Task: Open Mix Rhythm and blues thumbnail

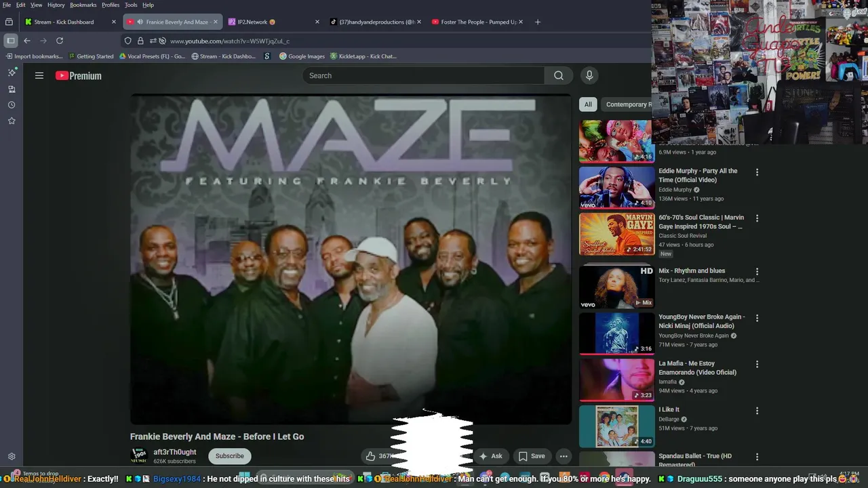Action: [x=616, y=287]
